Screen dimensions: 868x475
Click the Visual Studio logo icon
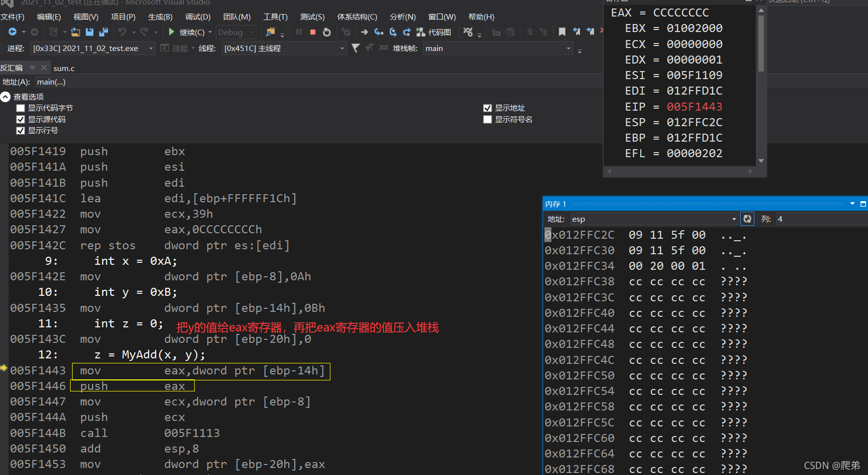pos(8,3)
